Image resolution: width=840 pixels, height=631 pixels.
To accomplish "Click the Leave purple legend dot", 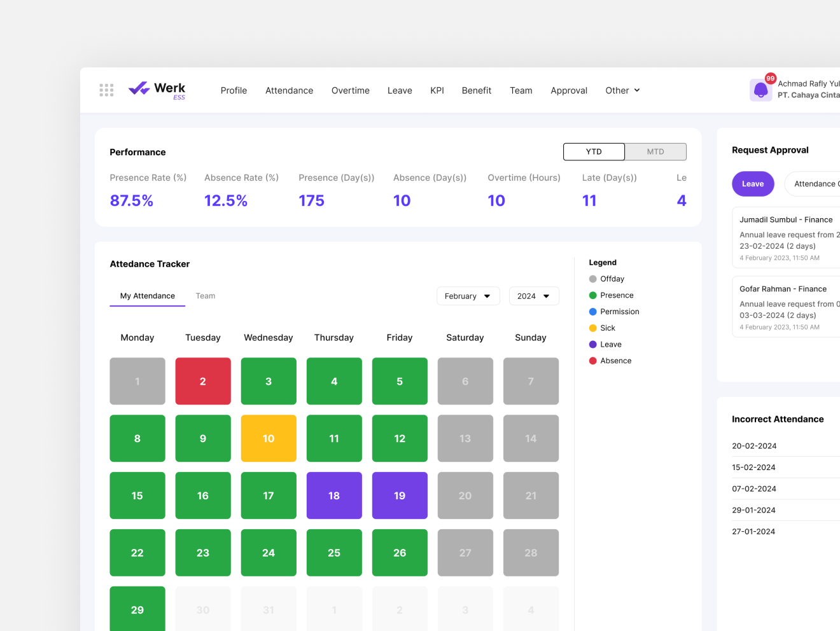I will [593, 344].
